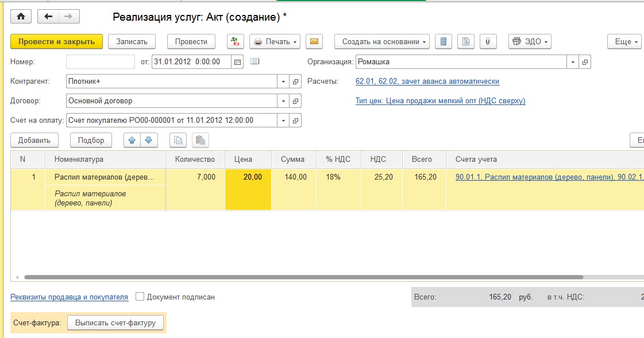
Task: Expand the Организация dropdown list
Action: click(573, 62)
